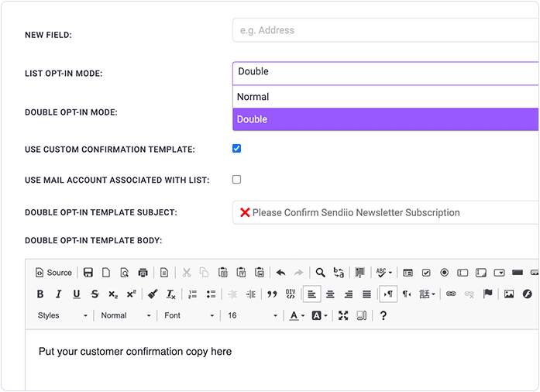Open the Find magnifier tool
Screen dimensions: 540x392
[x=320, y=273]
